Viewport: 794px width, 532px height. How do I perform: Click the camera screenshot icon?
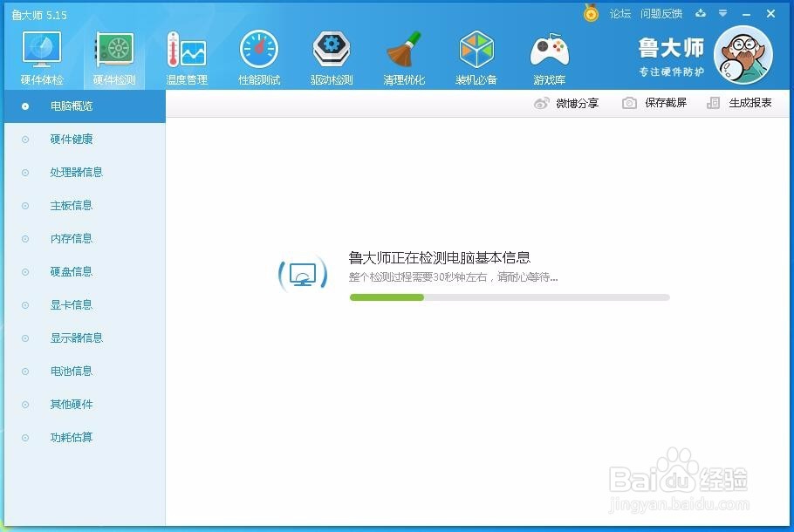tap(629, 103)
